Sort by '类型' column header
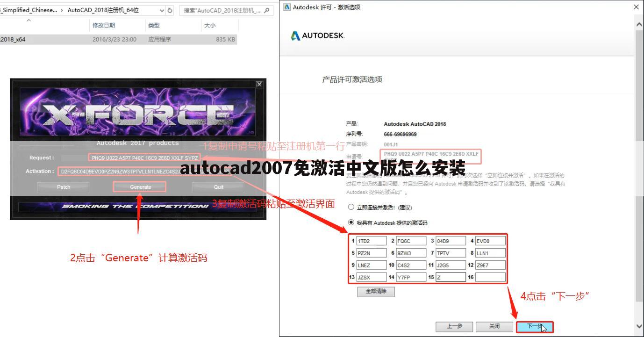644x337 pixels. tap(154, 26)
